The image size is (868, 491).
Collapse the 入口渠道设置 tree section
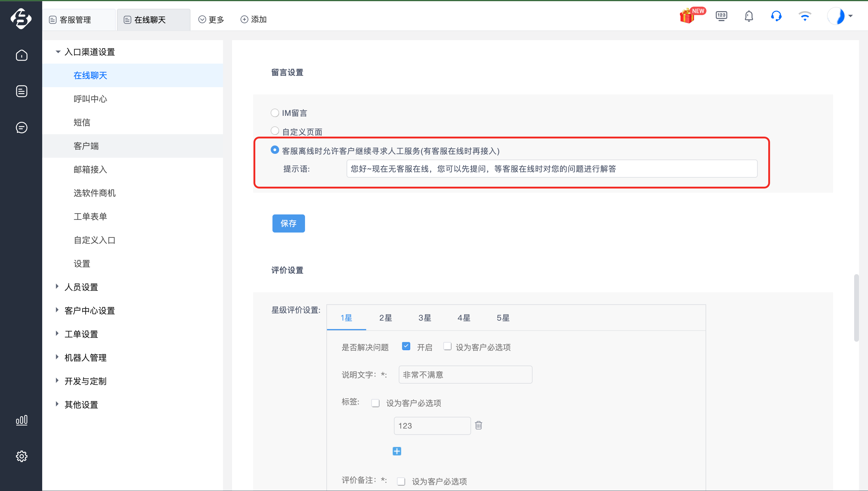pos(58,52)
